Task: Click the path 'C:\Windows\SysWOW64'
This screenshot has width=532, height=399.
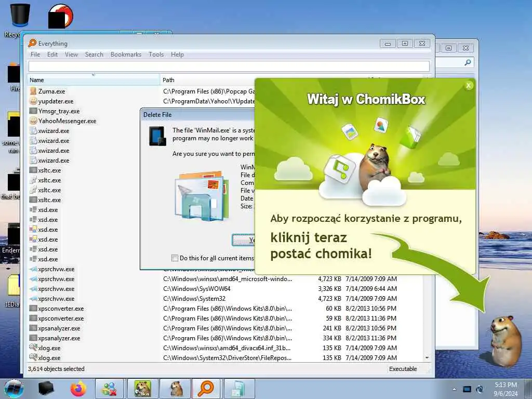Action: [197, 289]
